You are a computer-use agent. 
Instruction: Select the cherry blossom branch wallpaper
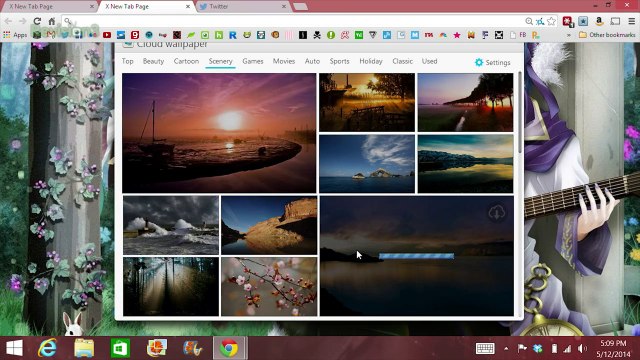click(269, 287)
